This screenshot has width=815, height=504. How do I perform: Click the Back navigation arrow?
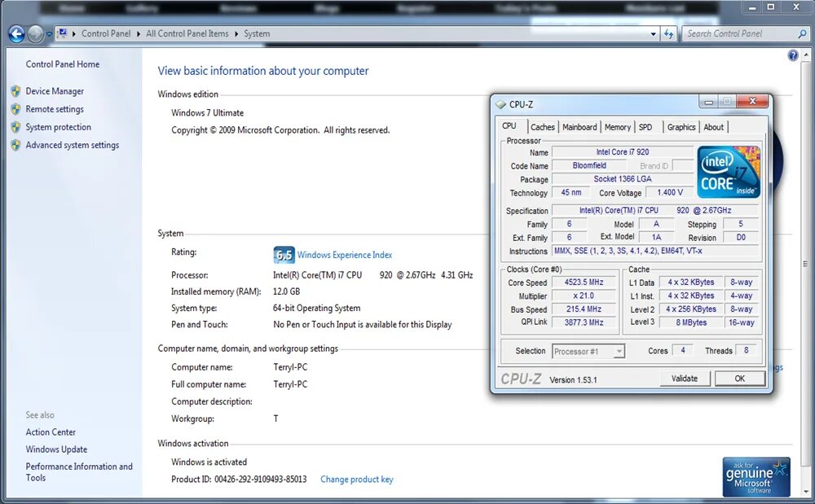coord(16,34)
